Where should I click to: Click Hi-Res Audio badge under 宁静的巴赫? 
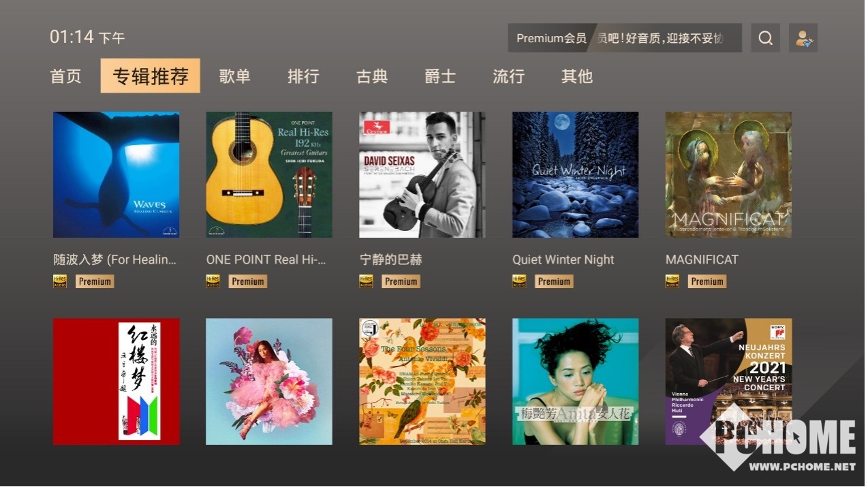tap(367, 281)
